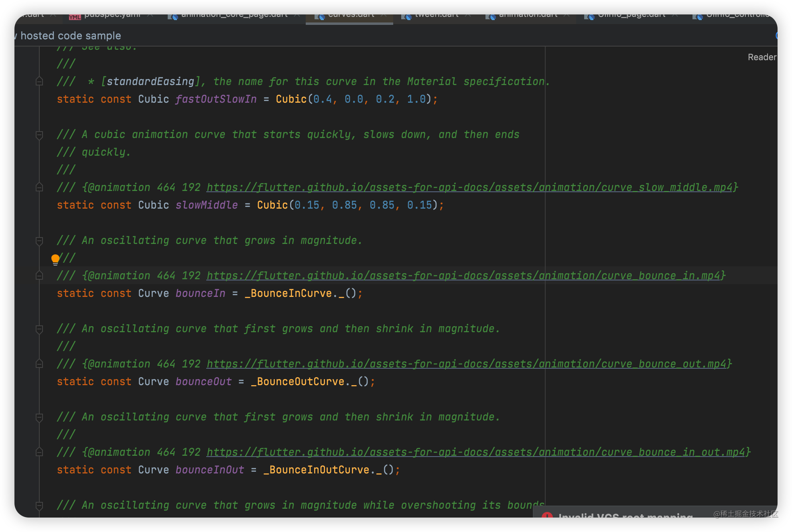Collapse doc comment at the standardEasing line
This screenshot has width=792, height=532.
point(39,81)
